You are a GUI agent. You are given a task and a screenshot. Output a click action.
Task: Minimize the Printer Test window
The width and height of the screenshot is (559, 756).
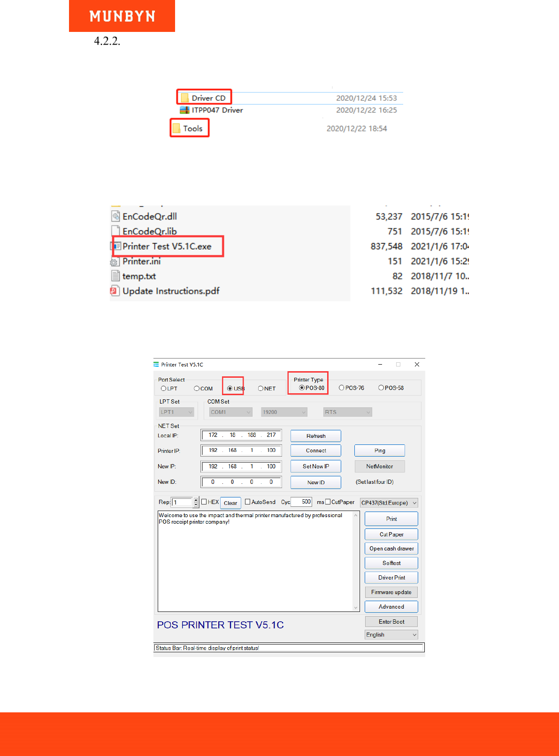[x=380, y=364]
